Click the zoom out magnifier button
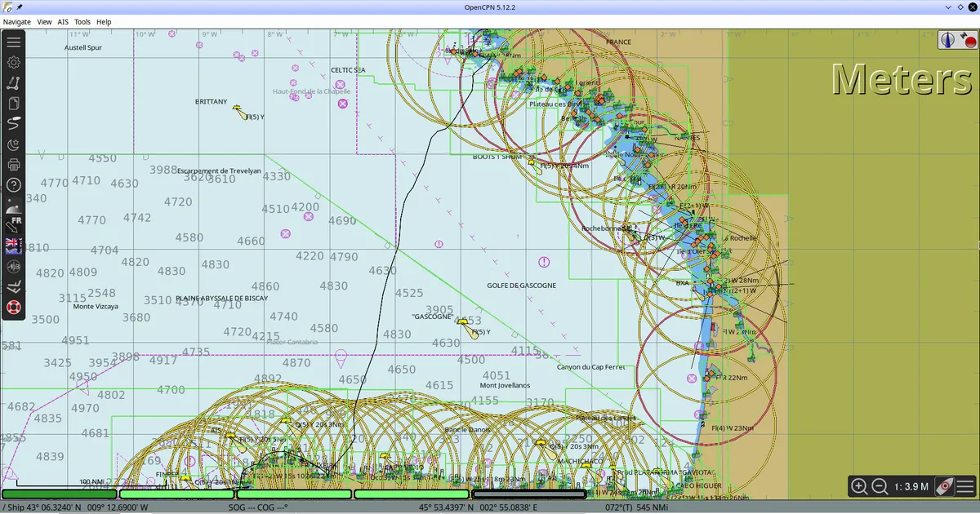Viewport: 980px width, 514px height. click(x=880, y=487)
